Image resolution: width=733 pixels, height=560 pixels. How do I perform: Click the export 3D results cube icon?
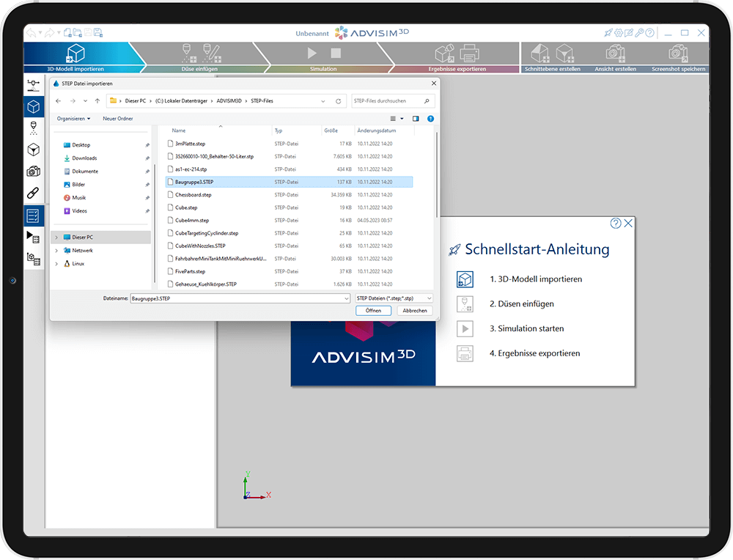point(445,54)
